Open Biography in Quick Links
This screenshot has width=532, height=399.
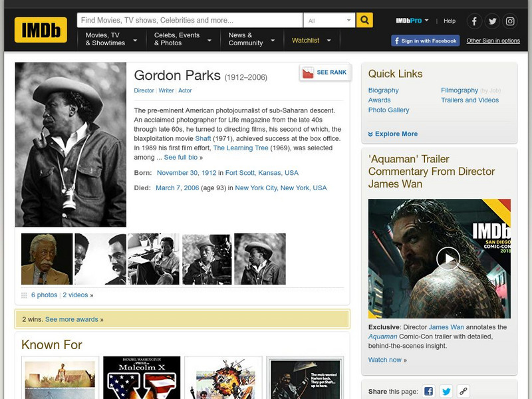384,90
